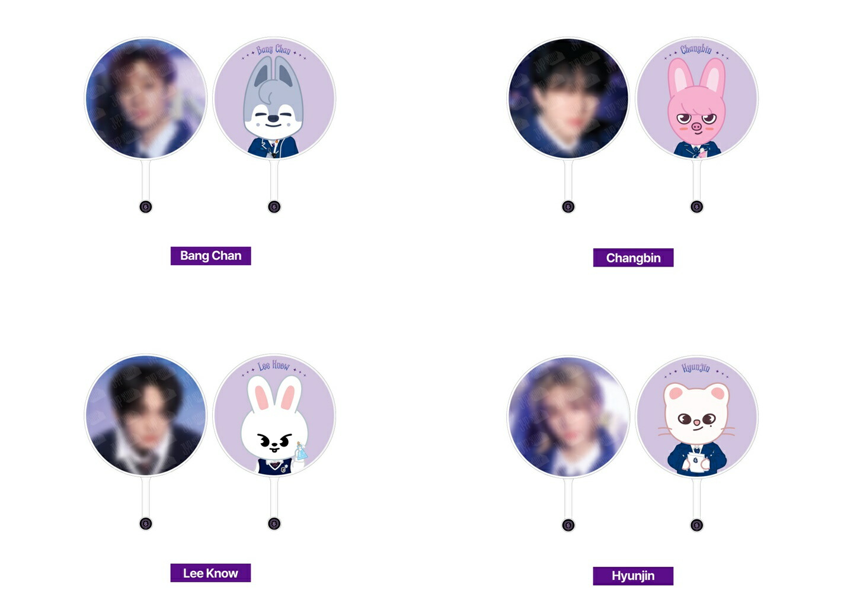Click logo badge under Bang Chan photo fan
The width and height of the screenshot is (844, 616).
(x=146, y=207)
